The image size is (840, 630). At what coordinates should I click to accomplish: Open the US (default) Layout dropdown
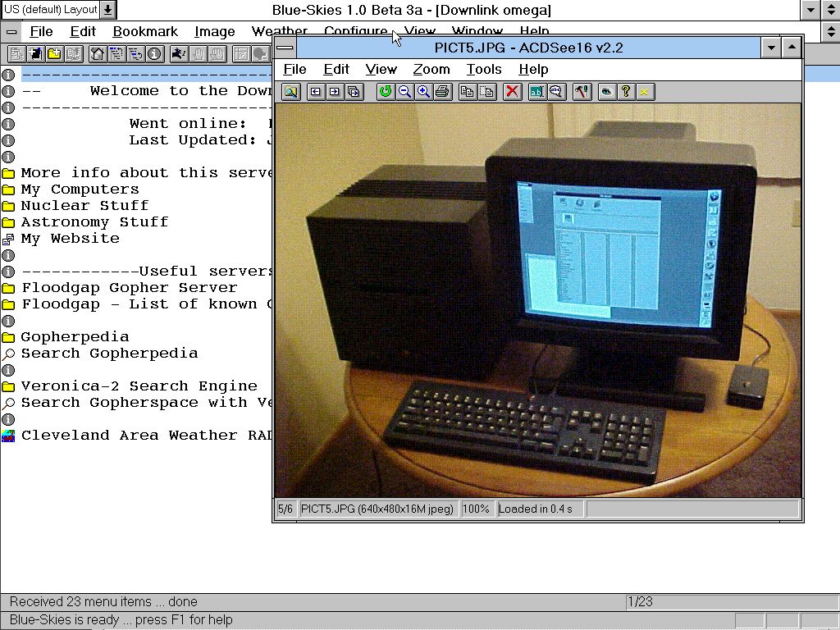(108, 10)
